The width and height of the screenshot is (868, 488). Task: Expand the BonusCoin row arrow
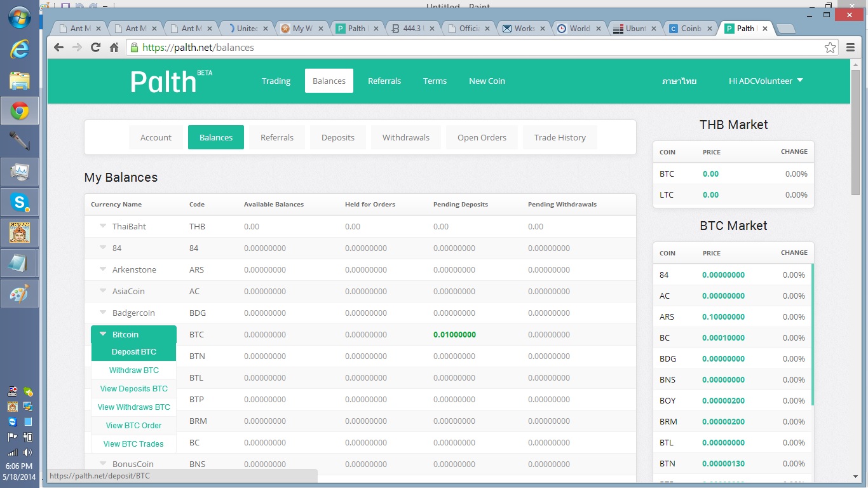click(x=103, y=463)
